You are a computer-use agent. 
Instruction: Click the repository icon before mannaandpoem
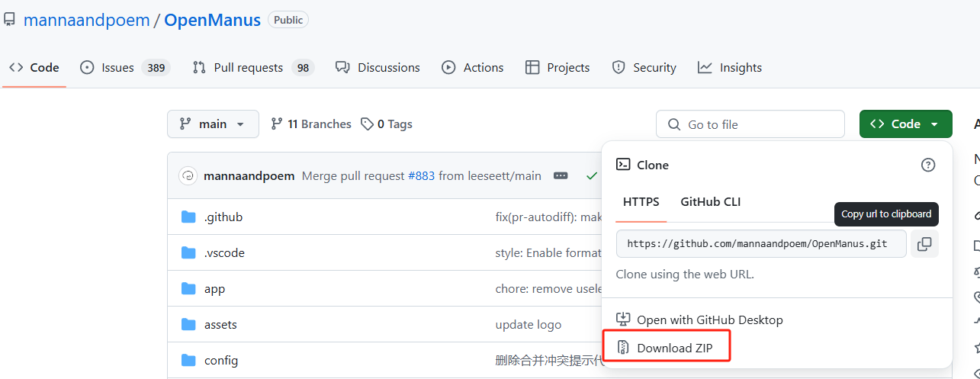(x=9, y=20)
